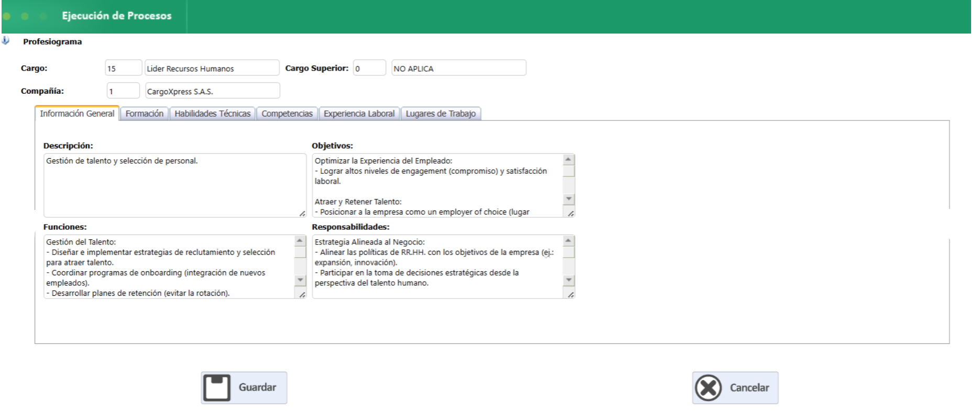Viewport: 980px width, 412px height.
Task: Click the Responsabilidades: label
Action: (x=351, y=227)
